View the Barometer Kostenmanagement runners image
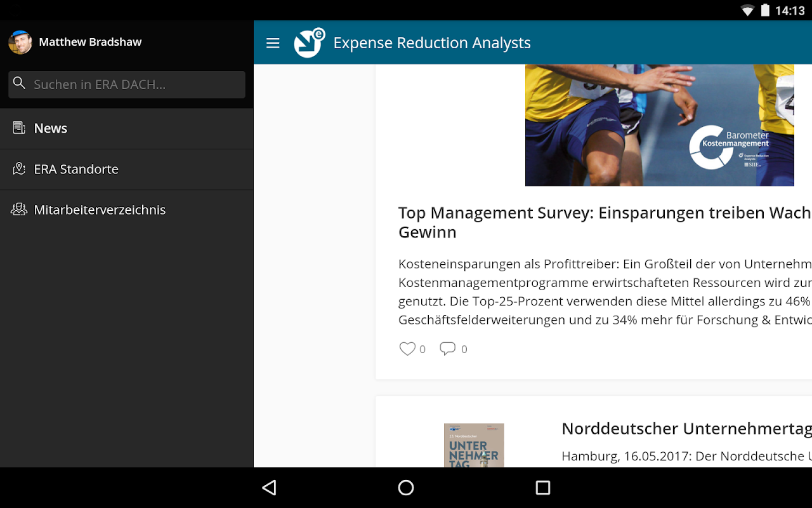Viewport: 812px width, 508px height. (660, 125)
